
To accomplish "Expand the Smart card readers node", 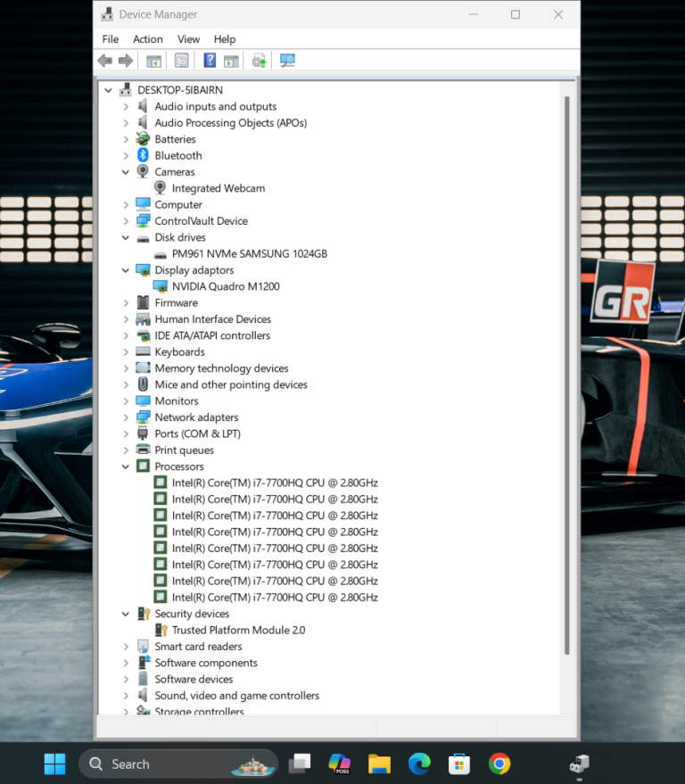I will click(126, 647).
